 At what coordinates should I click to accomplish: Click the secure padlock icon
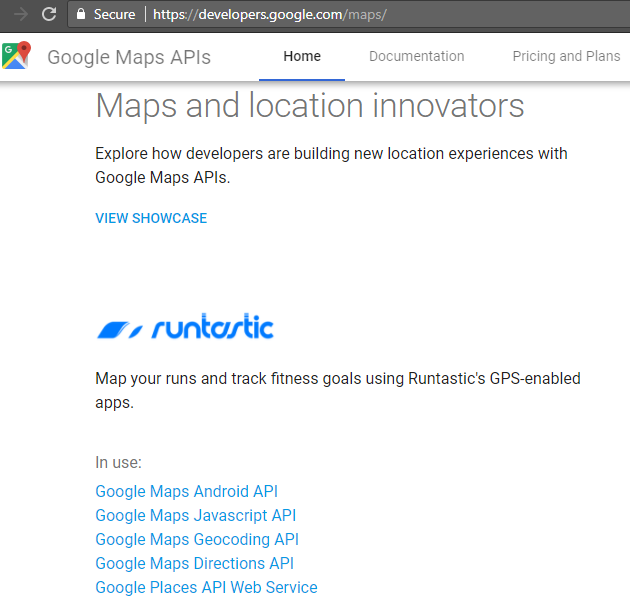[x=81, y=14]
